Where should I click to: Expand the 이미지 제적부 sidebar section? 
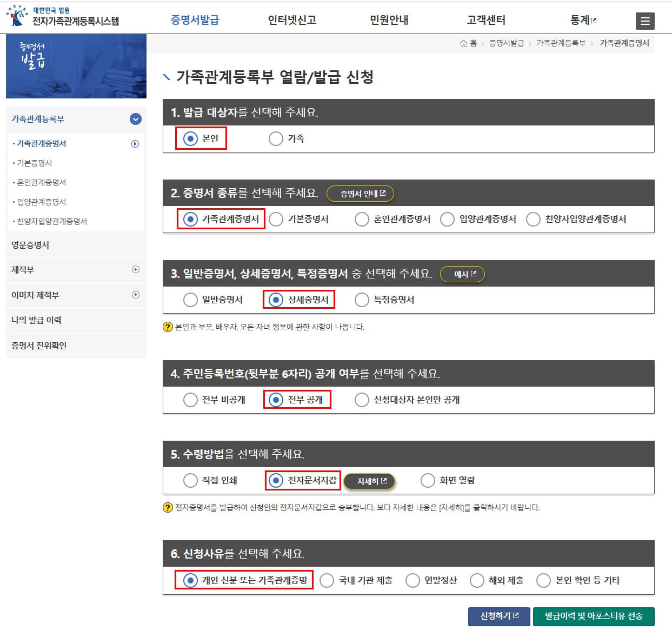click(136, 295)
